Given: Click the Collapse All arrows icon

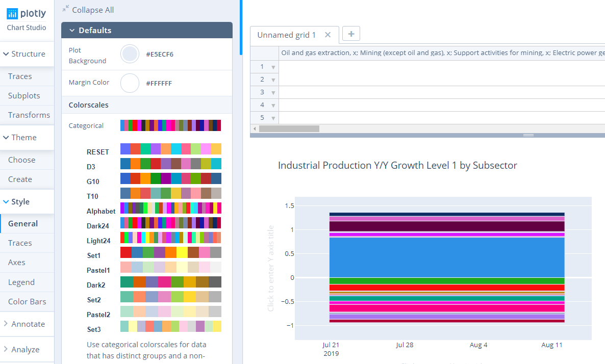Looking at the screenshot, I should (x=65, y=9).
